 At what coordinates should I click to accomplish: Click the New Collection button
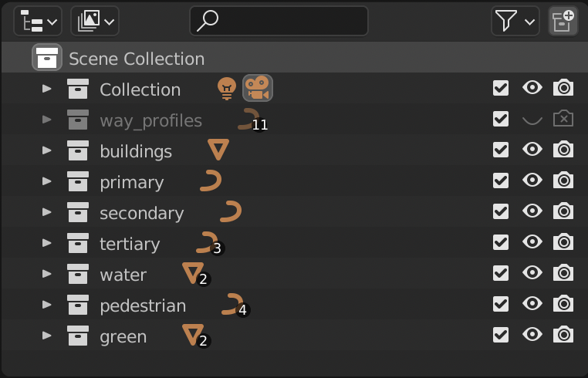click(563, 21)
